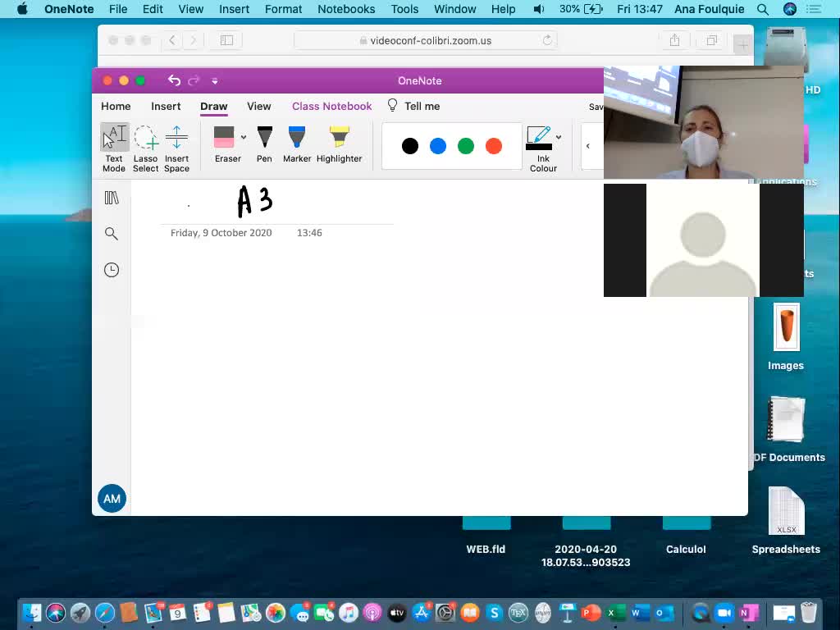The width and height of the screenshot is (840, 630).
Task: Open the View ribbon tab
Action: tap(258, 106)
